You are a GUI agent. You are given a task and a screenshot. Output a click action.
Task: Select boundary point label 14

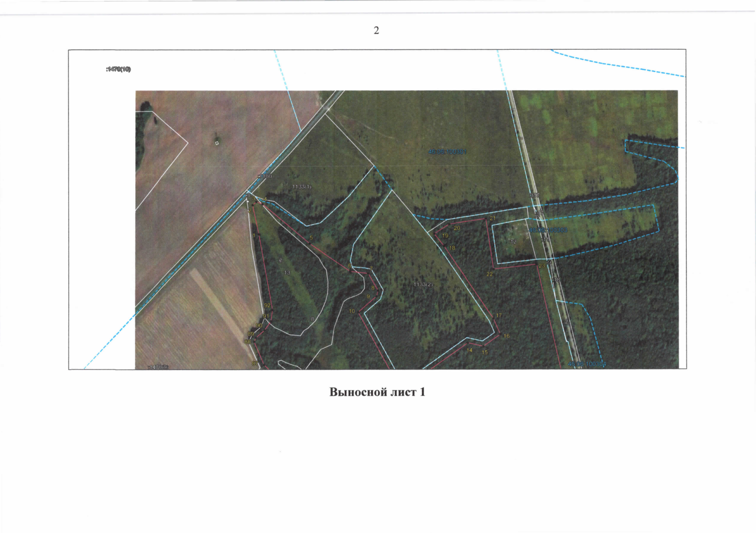click(x=469, y=350)
